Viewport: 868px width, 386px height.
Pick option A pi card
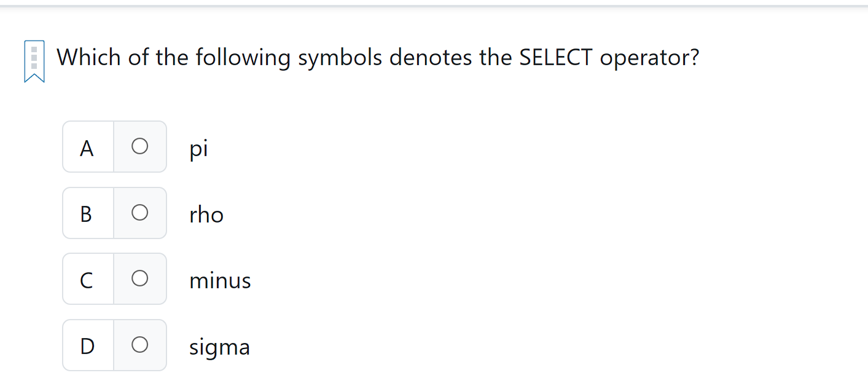(114, 147)
